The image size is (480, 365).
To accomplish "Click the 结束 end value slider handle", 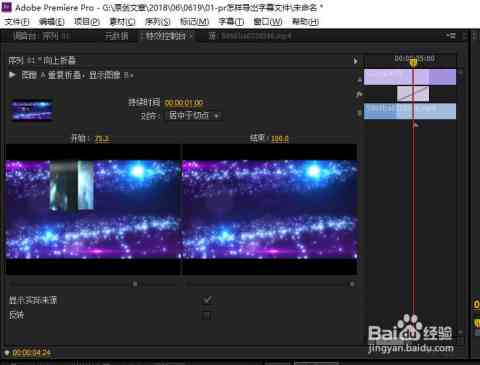I will click(352, 284).
